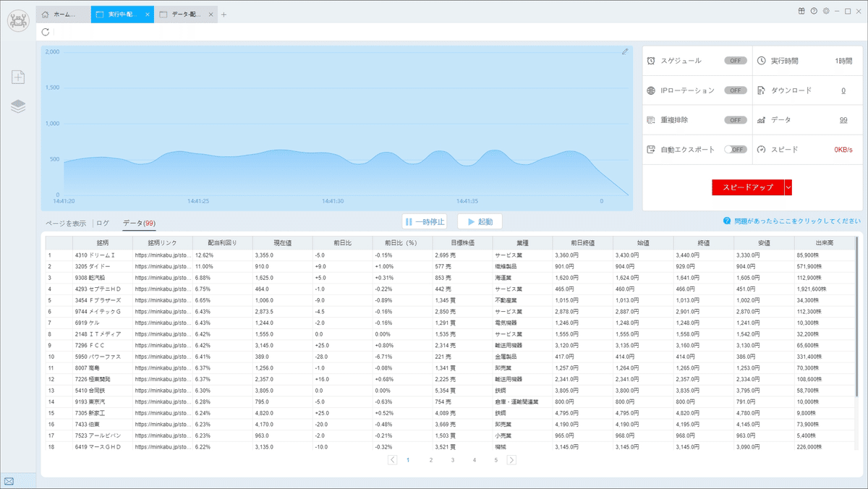The image size is (868, 489).
Task: Open the help question mark icon in title bar
Action: coord(814,11)
